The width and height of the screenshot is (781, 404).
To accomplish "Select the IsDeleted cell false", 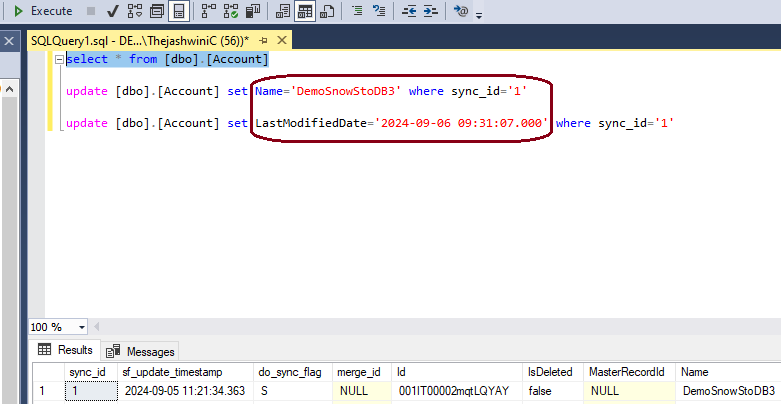I will (x=553, y=391).
